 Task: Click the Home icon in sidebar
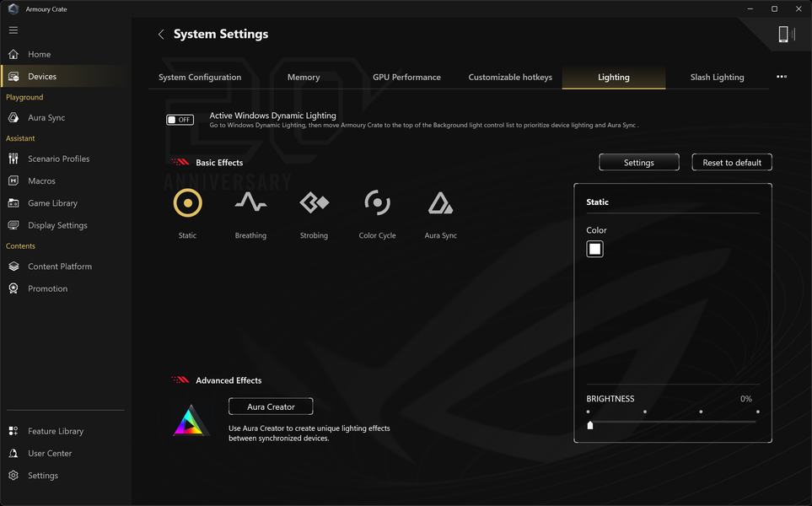13,54
